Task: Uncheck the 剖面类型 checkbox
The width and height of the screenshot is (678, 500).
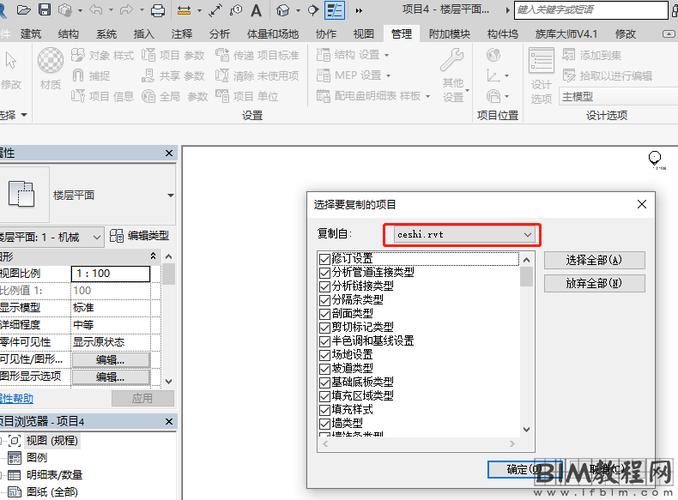Action: pyautogui.click(x=325, y=314)
